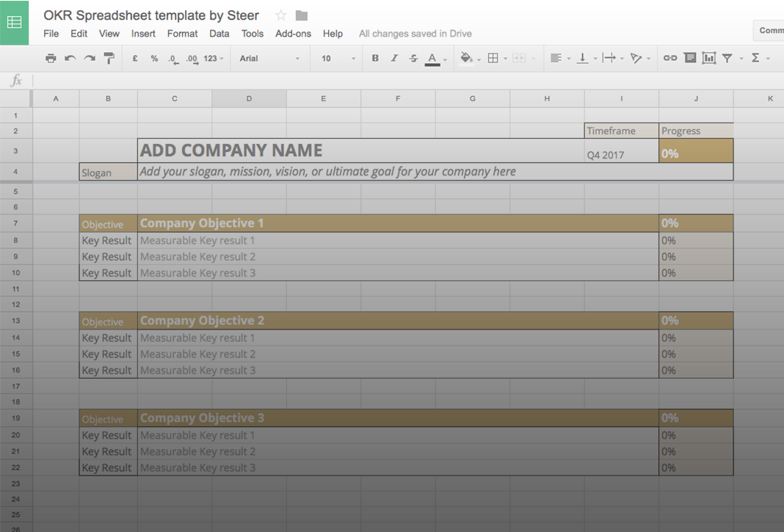The image size is (784, 532).
Task: Expand the borders dropdown arrow
Action: 505,59
